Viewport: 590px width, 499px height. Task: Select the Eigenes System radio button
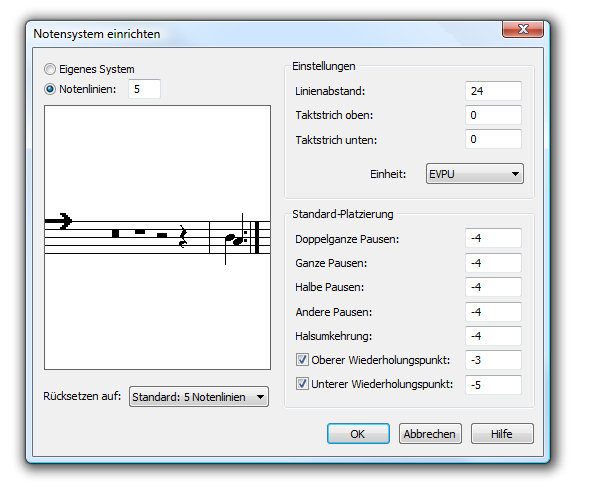pyautogui.click(x=50, y=69)
